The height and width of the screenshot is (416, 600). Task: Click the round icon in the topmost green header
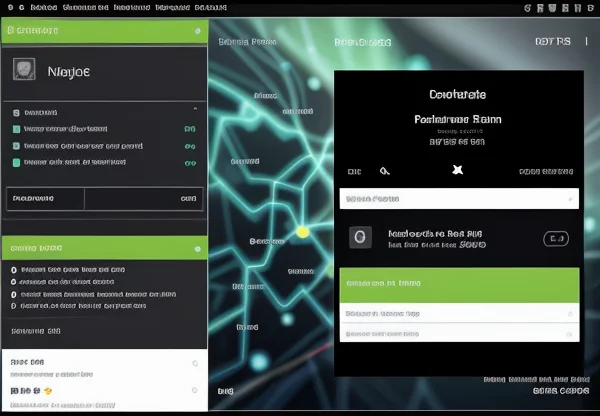197,31
